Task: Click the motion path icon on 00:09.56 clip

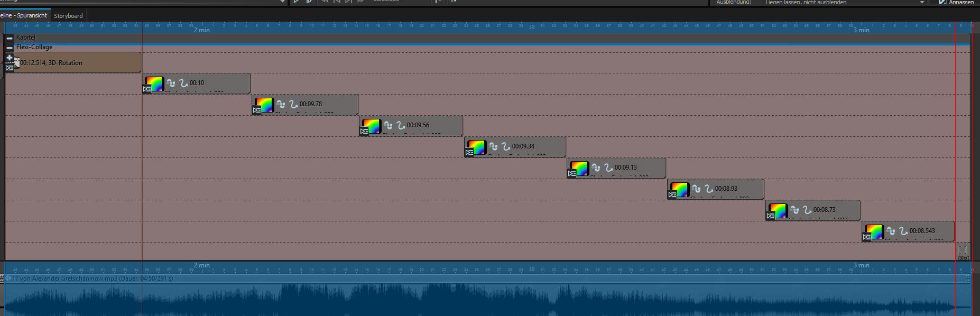Action: click(x=401, y=125)
